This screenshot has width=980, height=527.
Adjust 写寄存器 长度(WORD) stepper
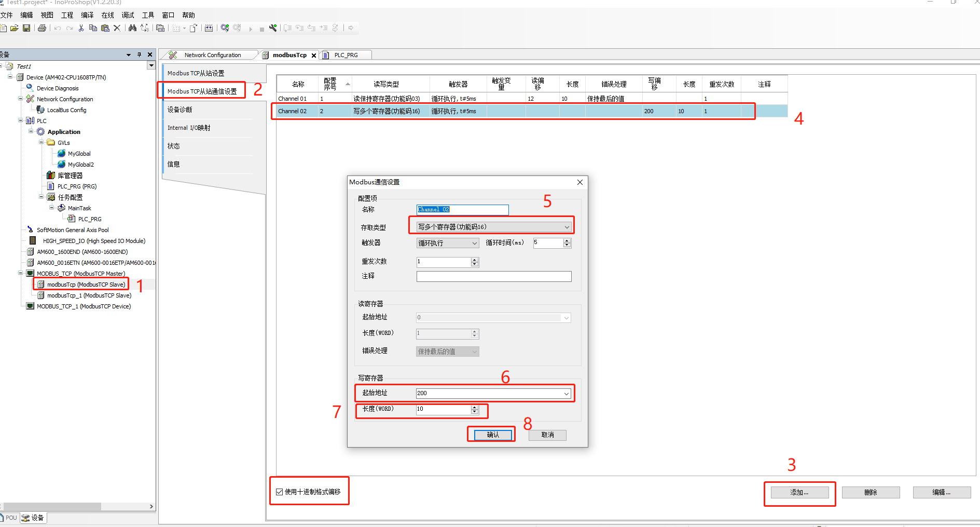(x=474, y=410)
